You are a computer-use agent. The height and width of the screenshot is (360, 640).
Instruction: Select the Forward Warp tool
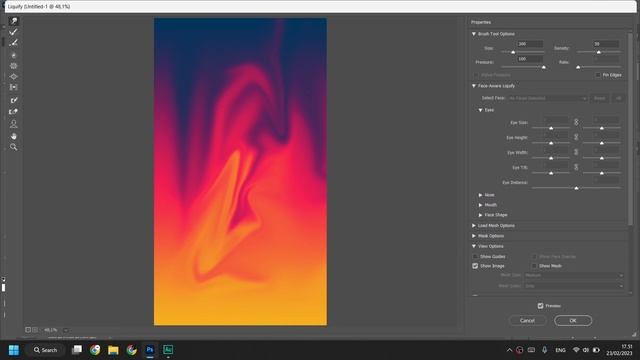click(13, 21)
